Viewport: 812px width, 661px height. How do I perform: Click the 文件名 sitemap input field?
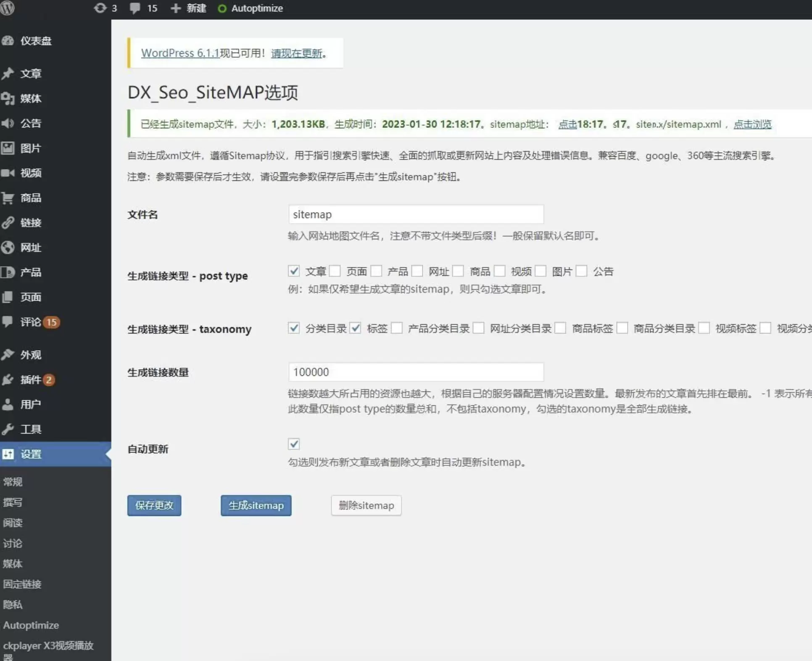point(416,214)
